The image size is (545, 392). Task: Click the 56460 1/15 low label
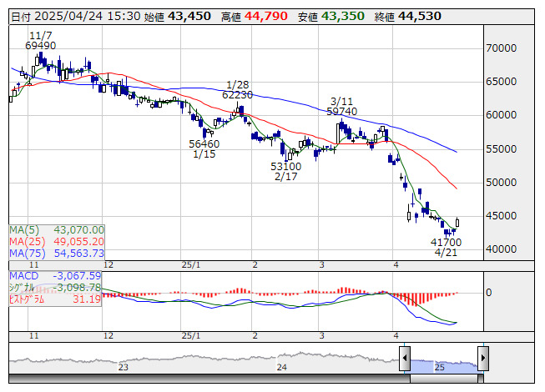(204, 149)
